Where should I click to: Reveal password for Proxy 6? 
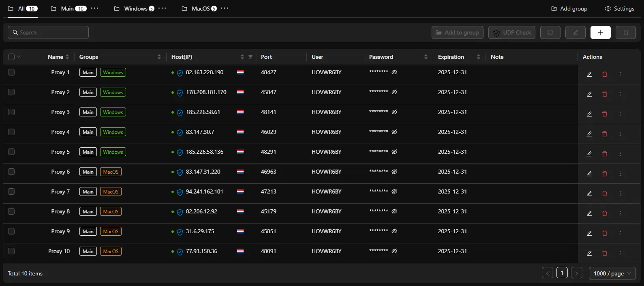point(394,172)
